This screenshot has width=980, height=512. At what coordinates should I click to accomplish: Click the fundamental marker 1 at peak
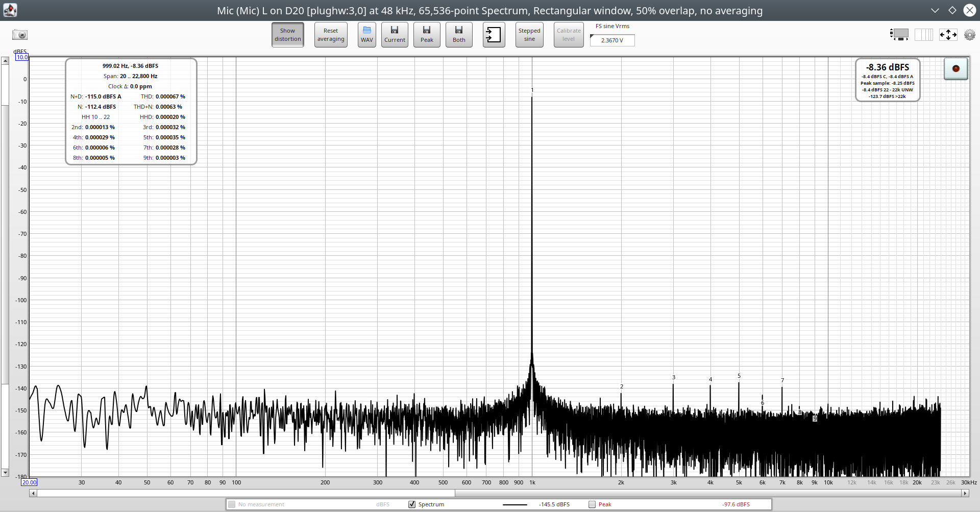(532, 90)
